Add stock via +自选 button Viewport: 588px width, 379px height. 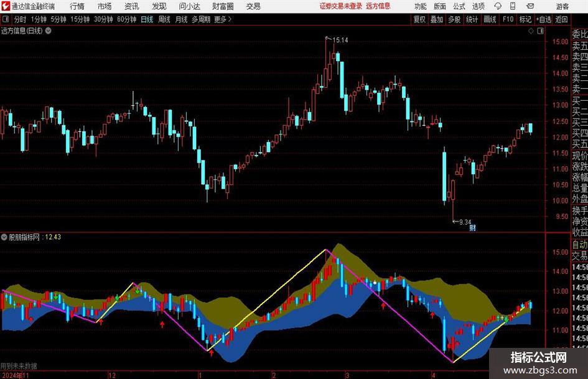coord(544,19)
